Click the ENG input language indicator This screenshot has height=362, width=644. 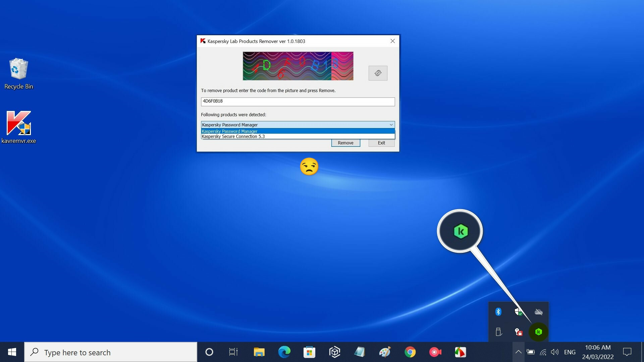[x=570, y=352]
